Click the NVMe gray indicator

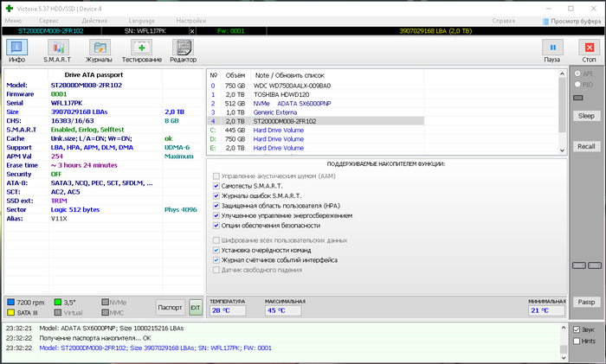(105, 303)
